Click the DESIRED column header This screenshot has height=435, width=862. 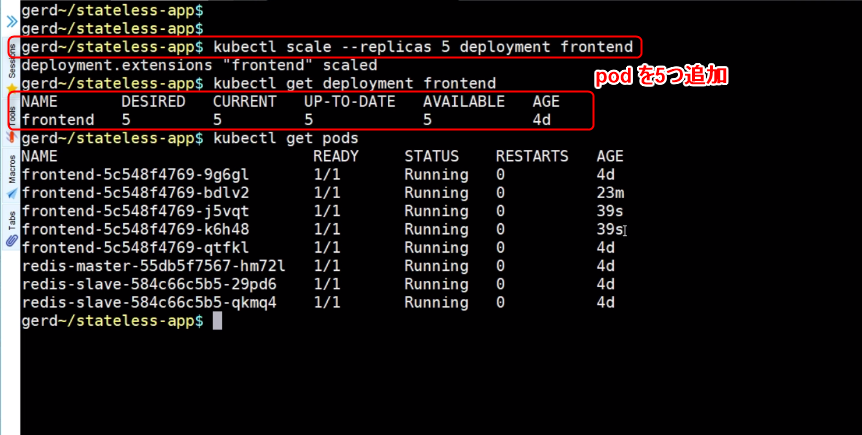click(x=153, y=102)
